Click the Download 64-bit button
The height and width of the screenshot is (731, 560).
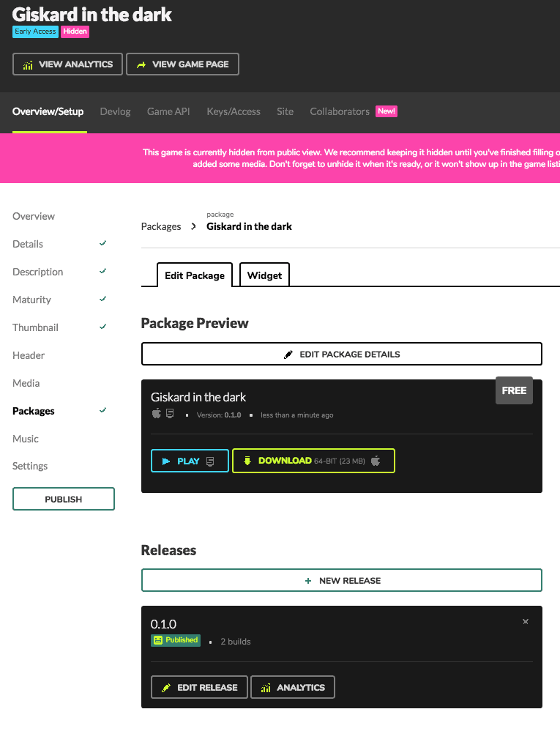[313, 461]
